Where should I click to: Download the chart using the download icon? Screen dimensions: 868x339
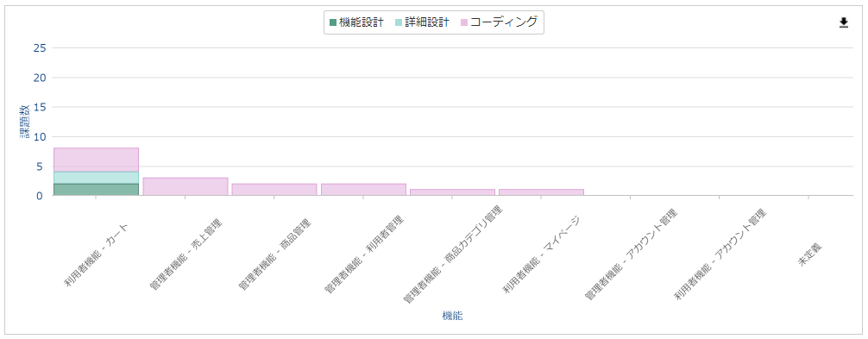tap(844, 22)
